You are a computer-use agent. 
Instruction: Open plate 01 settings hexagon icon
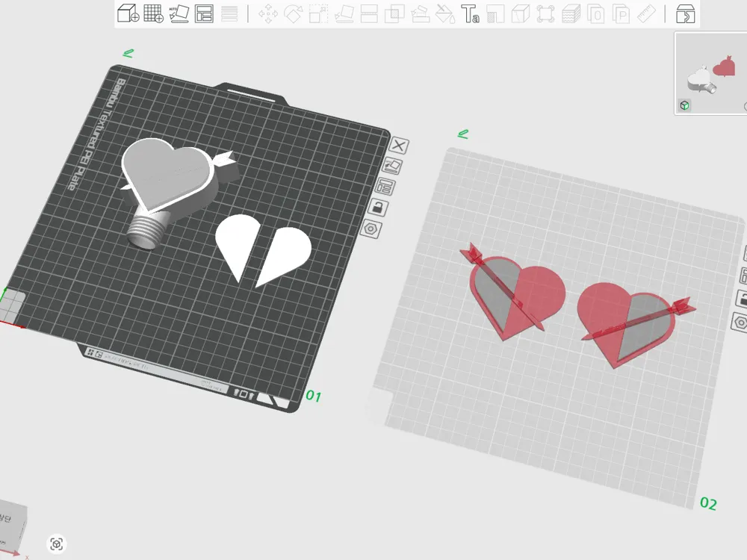click(371, 229)
